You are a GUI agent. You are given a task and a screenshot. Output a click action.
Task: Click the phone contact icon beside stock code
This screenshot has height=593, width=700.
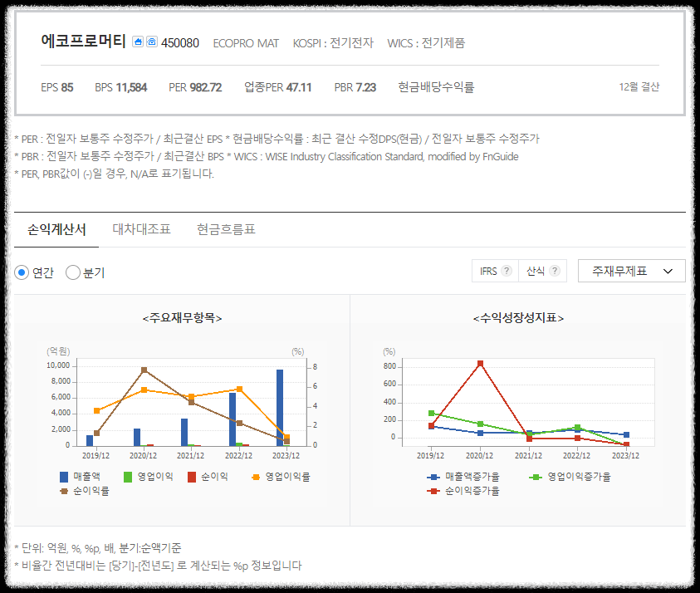coord(152,42)
